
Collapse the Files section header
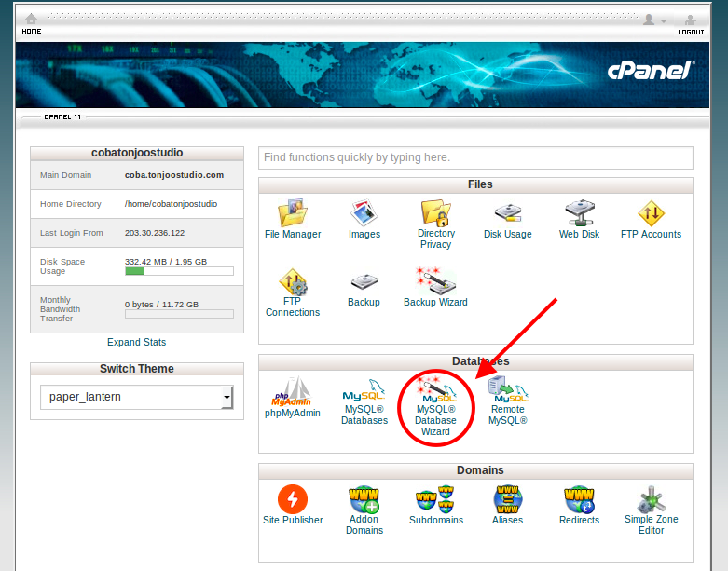[475, 184]
